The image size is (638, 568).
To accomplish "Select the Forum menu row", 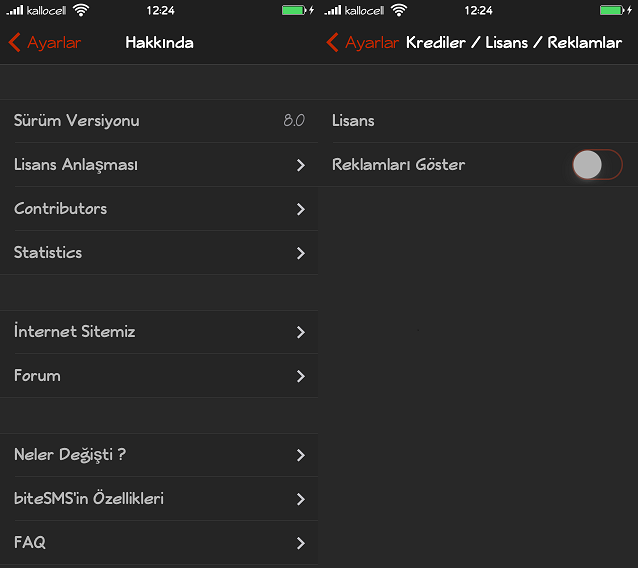I will coord(159,376).
